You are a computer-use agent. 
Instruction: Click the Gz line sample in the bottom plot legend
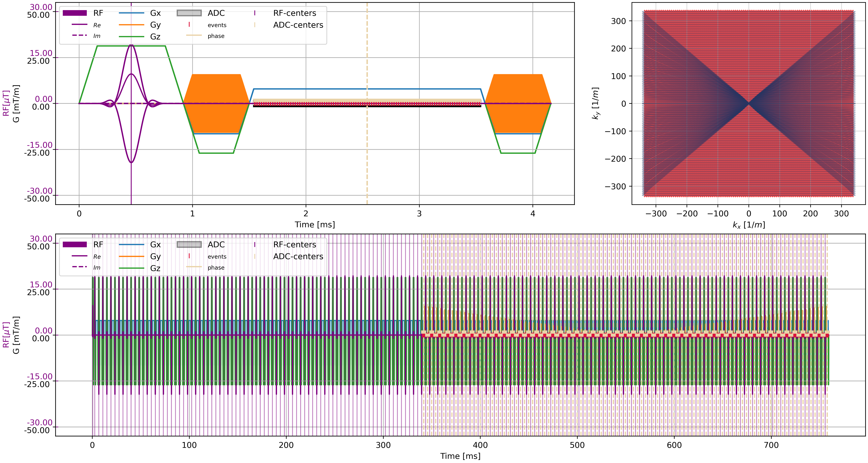(x=131, y=268)
